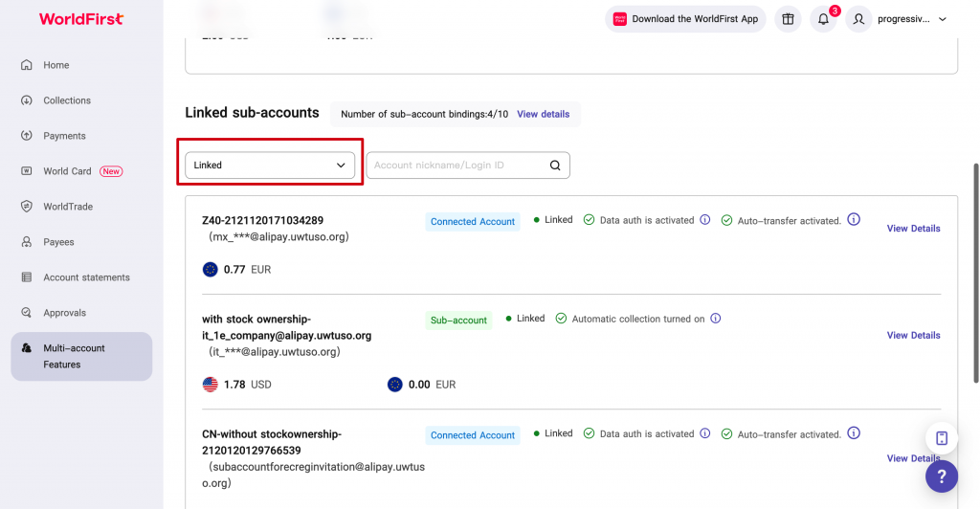This screenshot has height=509, width=980.
Task: Open the help question mark button
Action: tap(942, 476)
